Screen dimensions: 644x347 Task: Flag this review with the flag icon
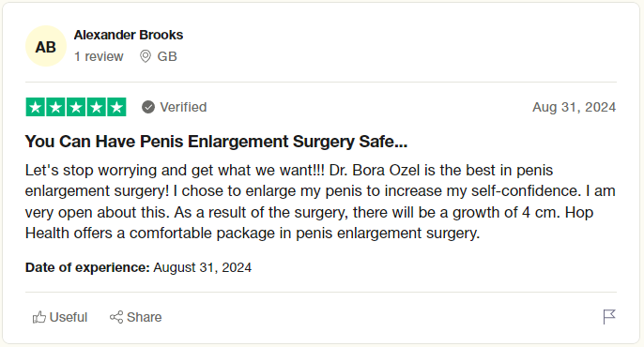pos(609,317)
